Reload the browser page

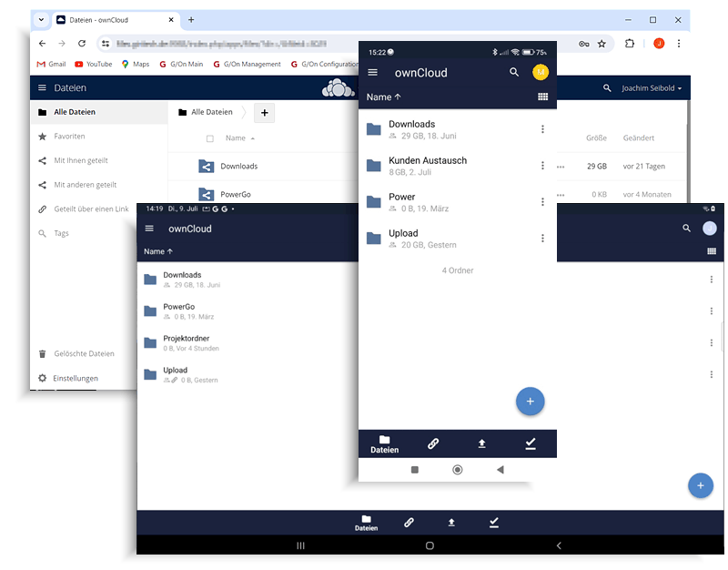(x=82, y=43)
